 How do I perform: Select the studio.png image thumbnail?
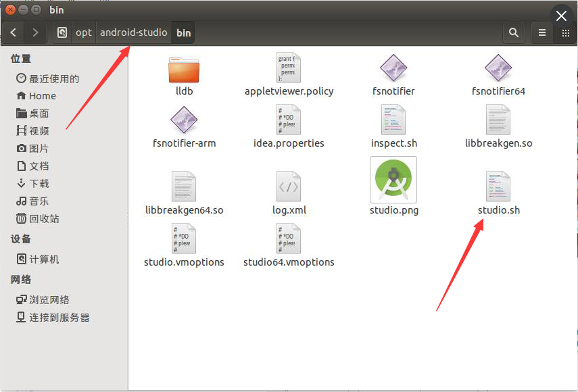(x=393, y=180)
